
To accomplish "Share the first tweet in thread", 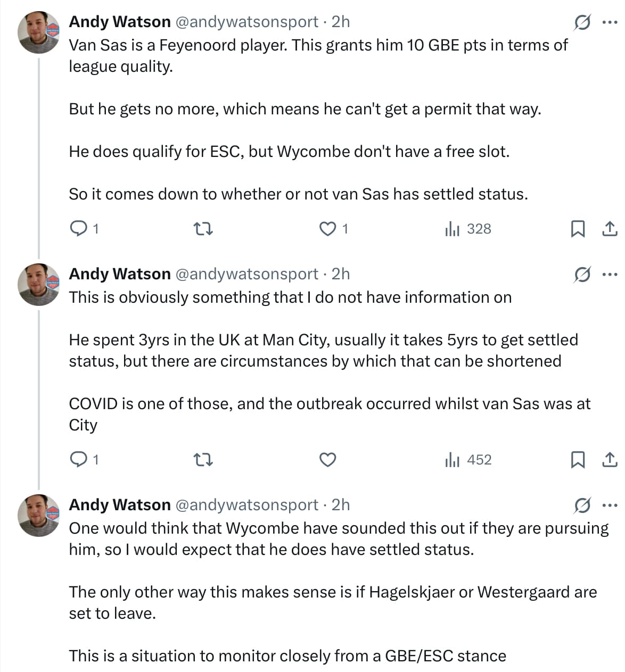I will coord(609,229).
